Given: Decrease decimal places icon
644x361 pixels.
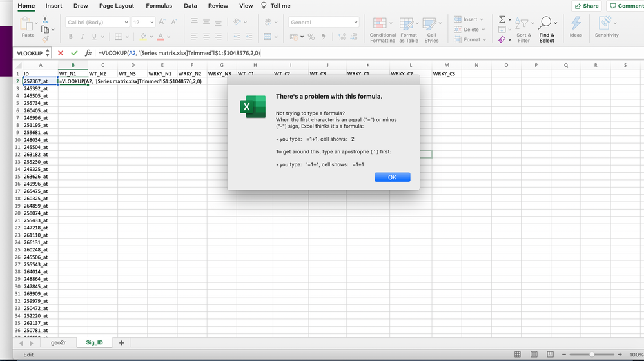Looking at the screenshot, I should (354, 37).
